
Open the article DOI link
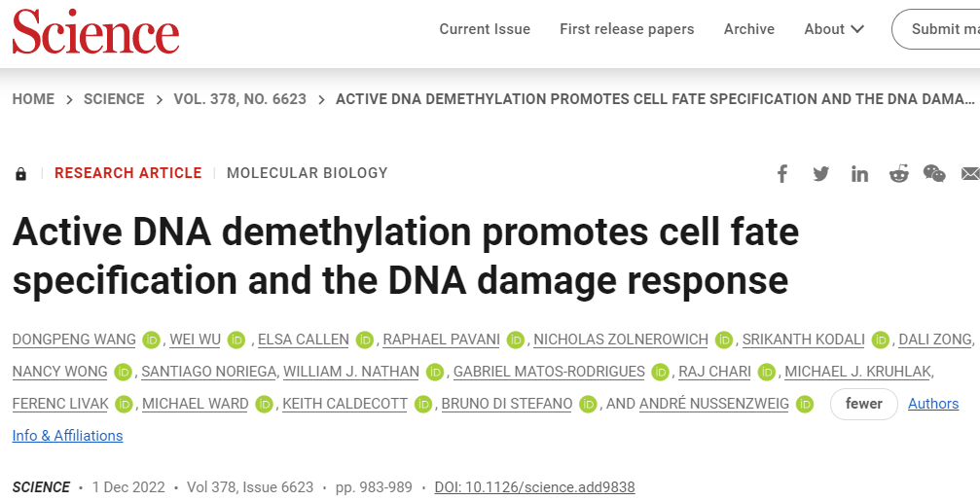(x=534, y=487)
